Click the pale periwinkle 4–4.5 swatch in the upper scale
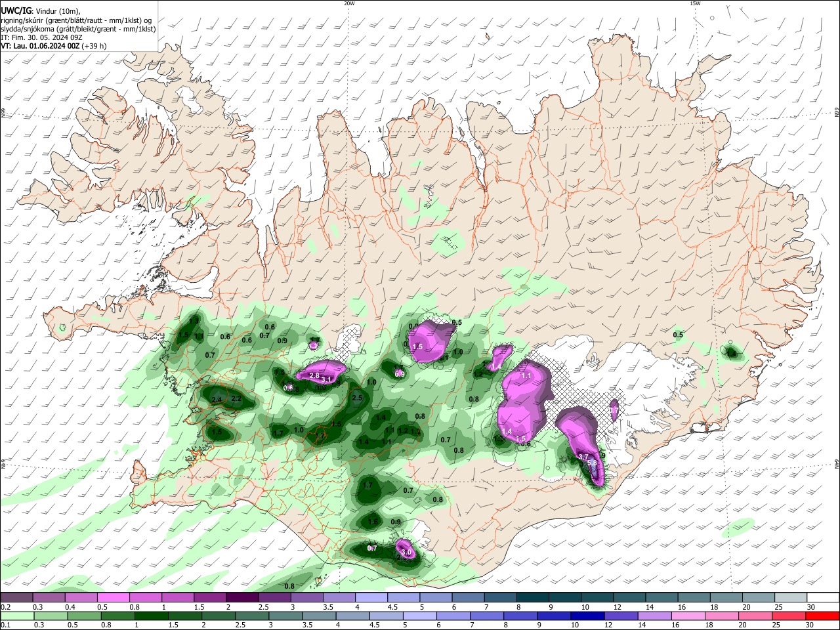 coord(373,598)
